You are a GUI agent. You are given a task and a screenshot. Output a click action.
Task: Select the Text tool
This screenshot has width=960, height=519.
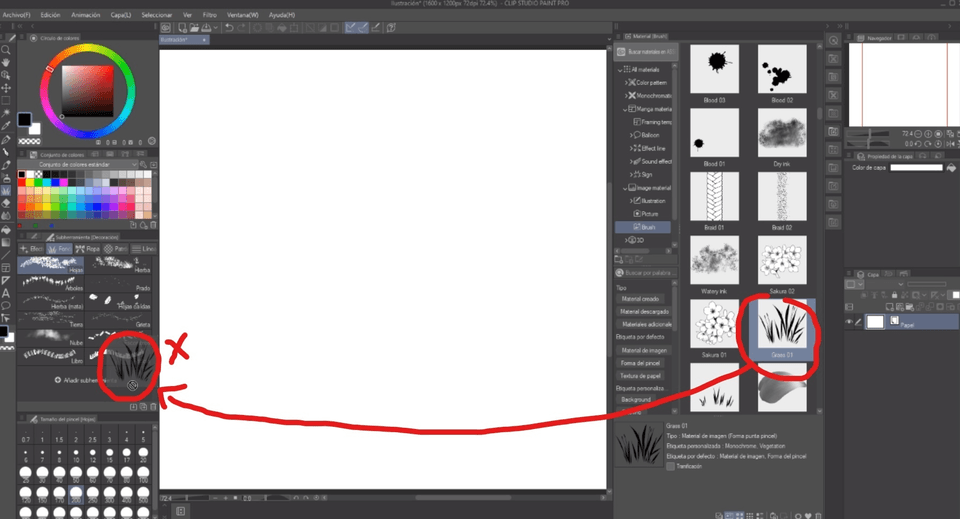click(x=6, y=293)
